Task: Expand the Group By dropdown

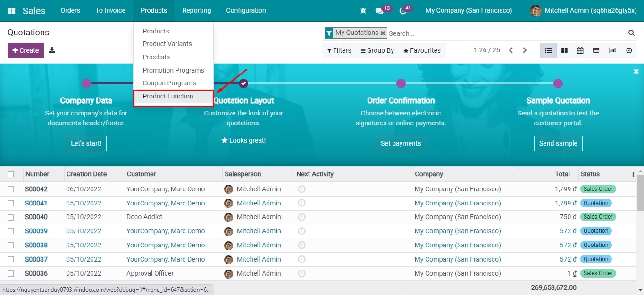Action: click(x=377, y=50)
